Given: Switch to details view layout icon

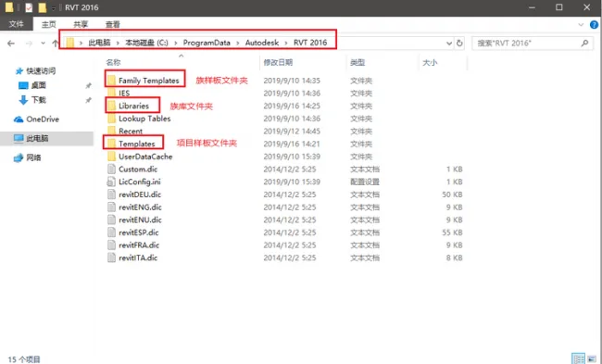Looking at the screenshot, I should point(578,358).
